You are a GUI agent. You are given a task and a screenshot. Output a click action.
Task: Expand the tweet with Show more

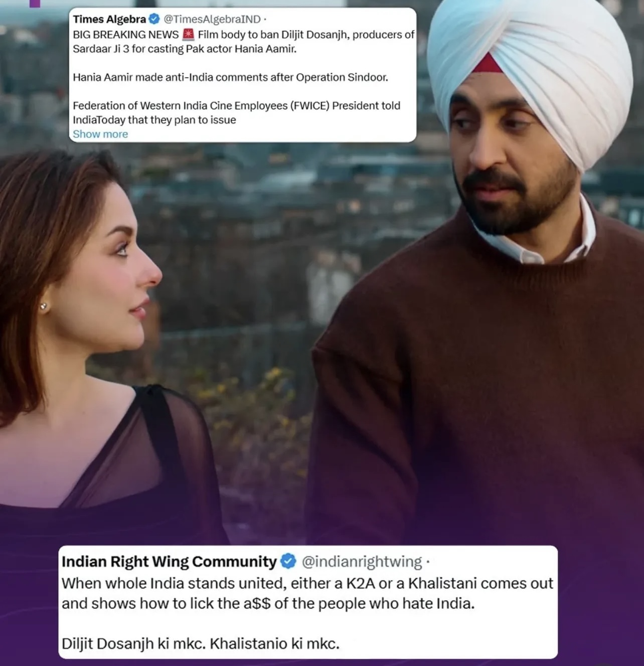coord(100,134)
